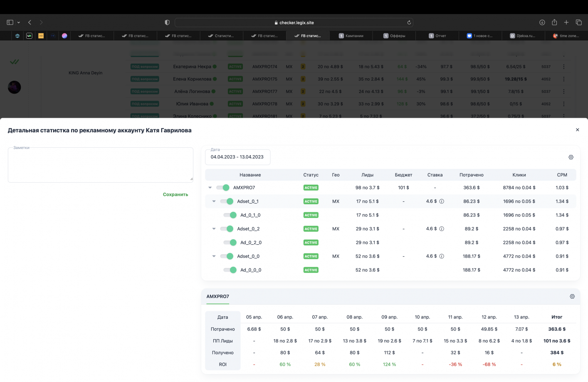Click Лиды column header
The width and height of the screenshot is (588, 382).
point(368,175)
